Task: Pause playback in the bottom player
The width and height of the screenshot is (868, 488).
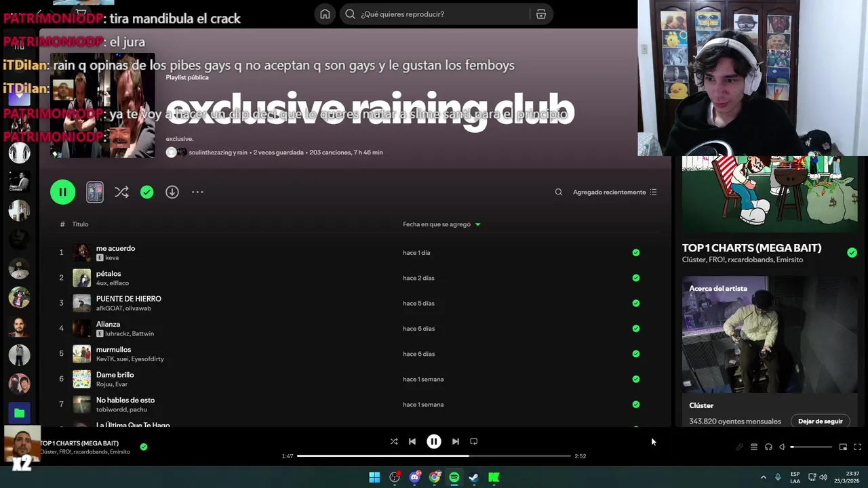Action: tap(434, 441)
